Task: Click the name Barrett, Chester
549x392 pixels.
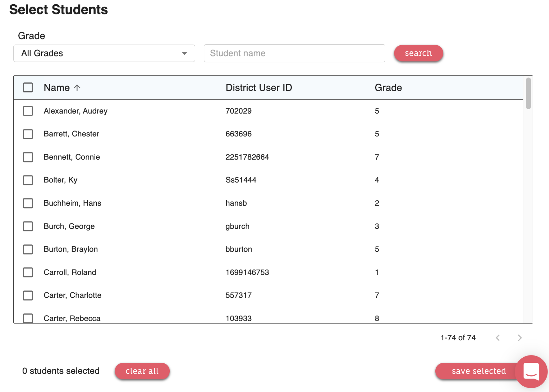Action: click(72, 134)
